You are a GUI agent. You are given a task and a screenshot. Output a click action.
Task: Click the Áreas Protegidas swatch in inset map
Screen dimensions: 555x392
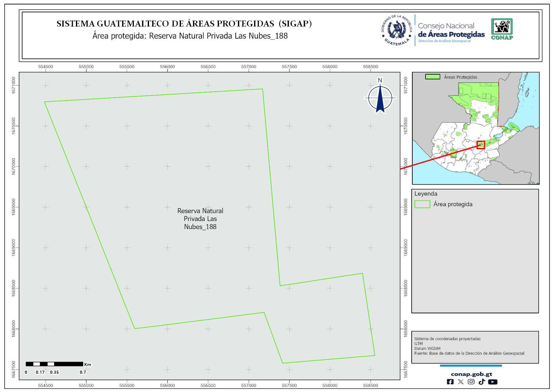point(433,77)
